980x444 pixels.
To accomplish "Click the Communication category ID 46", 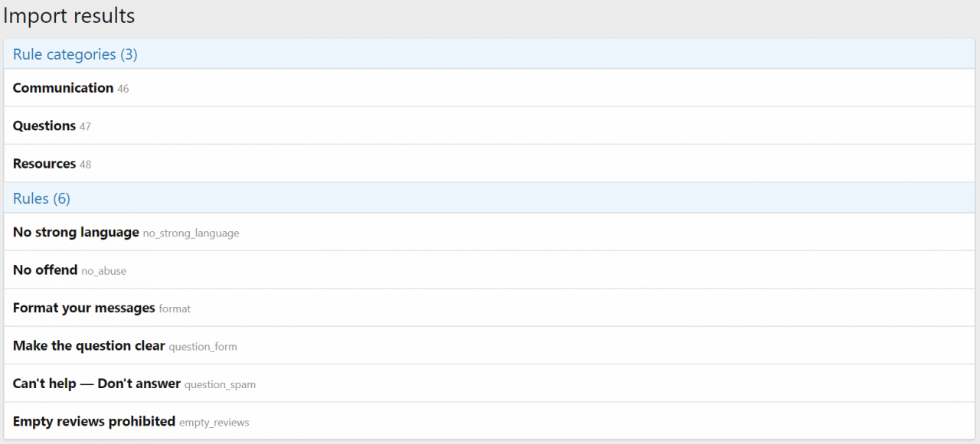I will tap(123, 89).
